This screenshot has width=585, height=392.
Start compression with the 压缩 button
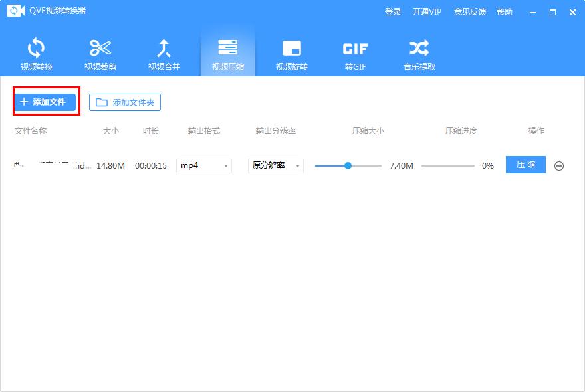[525, 164]
